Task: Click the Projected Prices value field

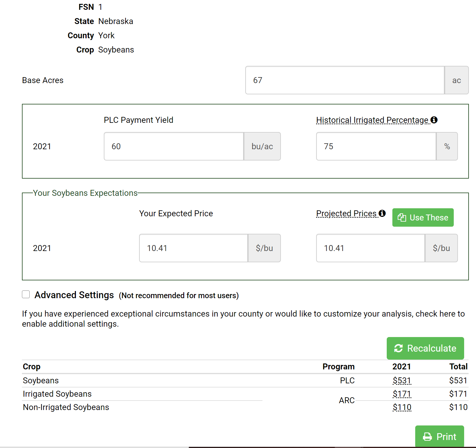Action: tap(370, 248)
